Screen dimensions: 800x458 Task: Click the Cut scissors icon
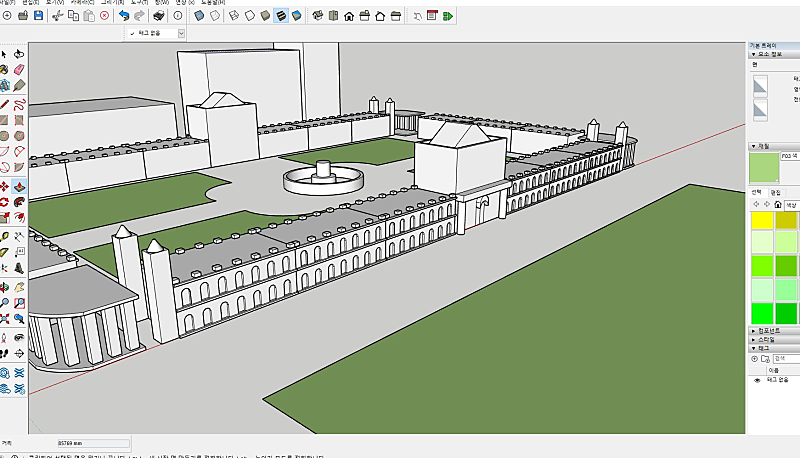pos(57,16)
